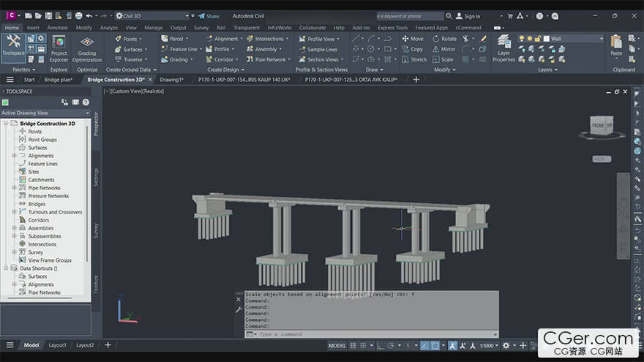The width and height of the screenshot is (644, 362).
Task: Toggle grid display in status bar
Action: click(x=353, y=346)
